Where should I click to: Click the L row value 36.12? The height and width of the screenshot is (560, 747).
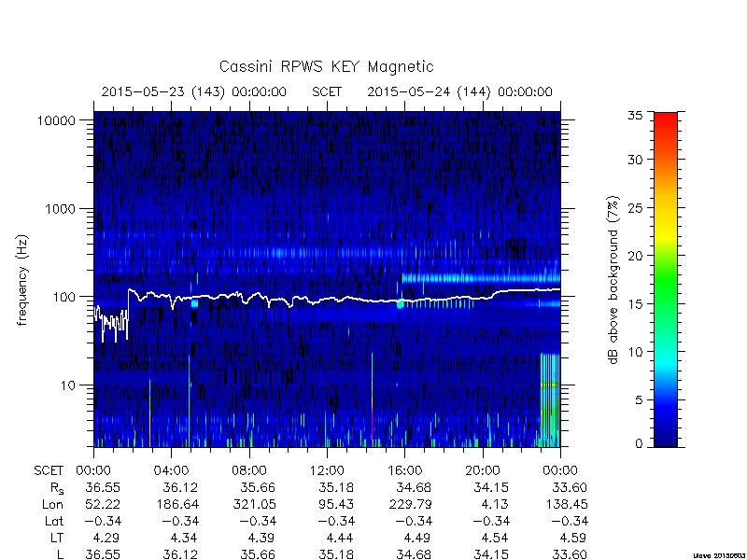point(180,554)
